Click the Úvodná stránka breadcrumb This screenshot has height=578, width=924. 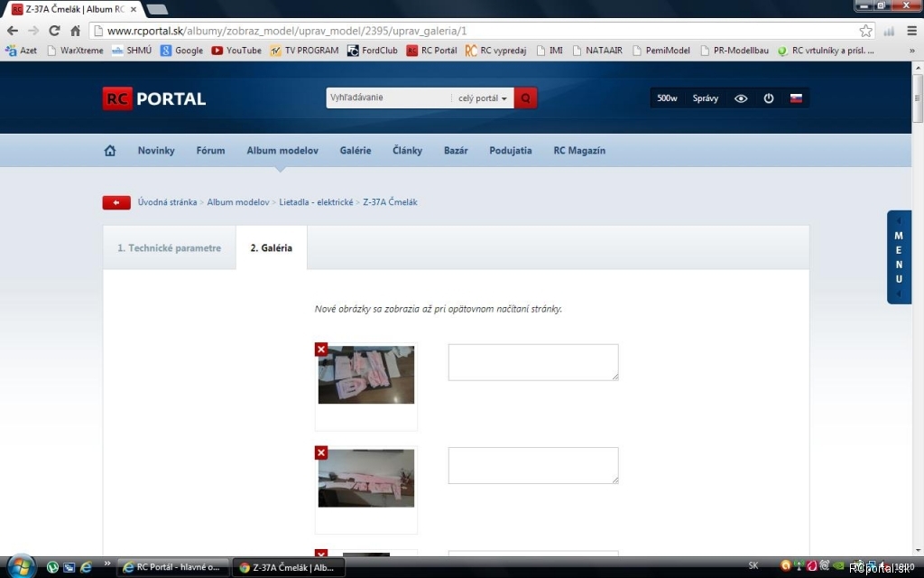(167, 202)
